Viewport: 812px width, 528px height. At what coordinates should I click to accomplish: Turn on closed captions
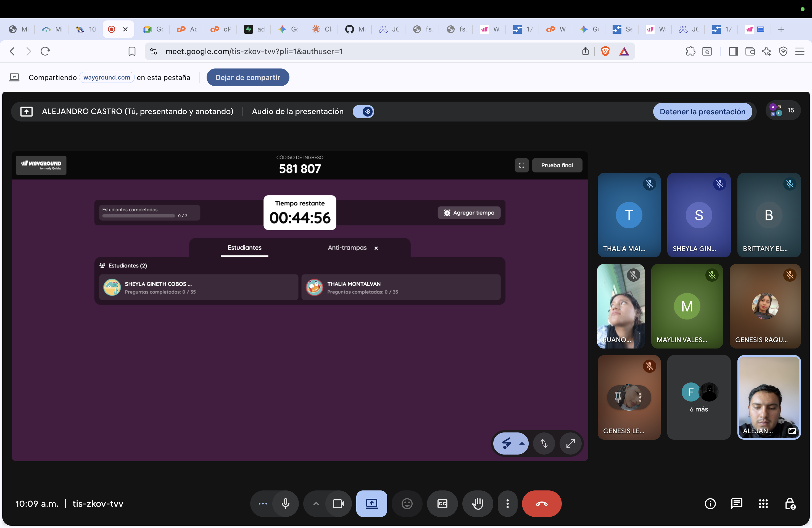click(x=442, y=503)
